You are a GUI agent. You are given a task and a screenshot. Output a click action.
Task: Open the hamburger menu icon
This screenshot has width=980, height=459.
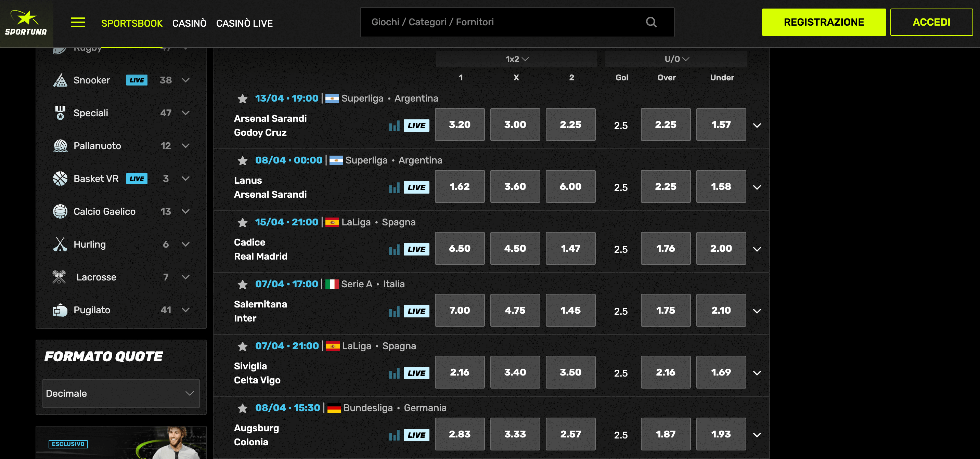(78, 23)
